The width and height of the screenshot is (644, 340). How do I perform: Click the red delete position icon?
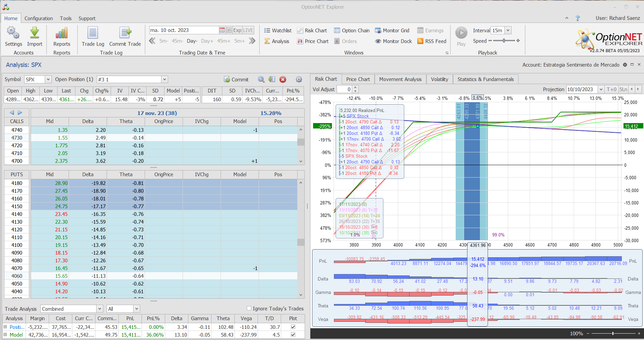click(x=283, y=79)
